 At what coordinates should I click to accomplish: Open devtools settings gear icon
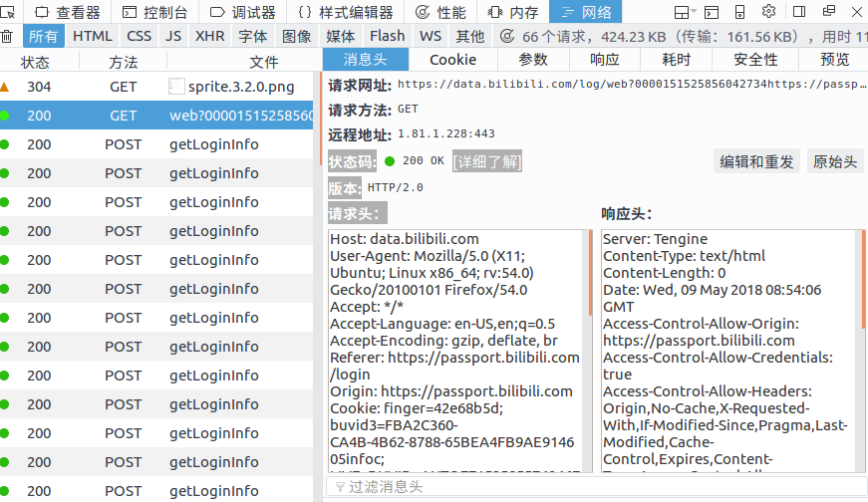769,11
